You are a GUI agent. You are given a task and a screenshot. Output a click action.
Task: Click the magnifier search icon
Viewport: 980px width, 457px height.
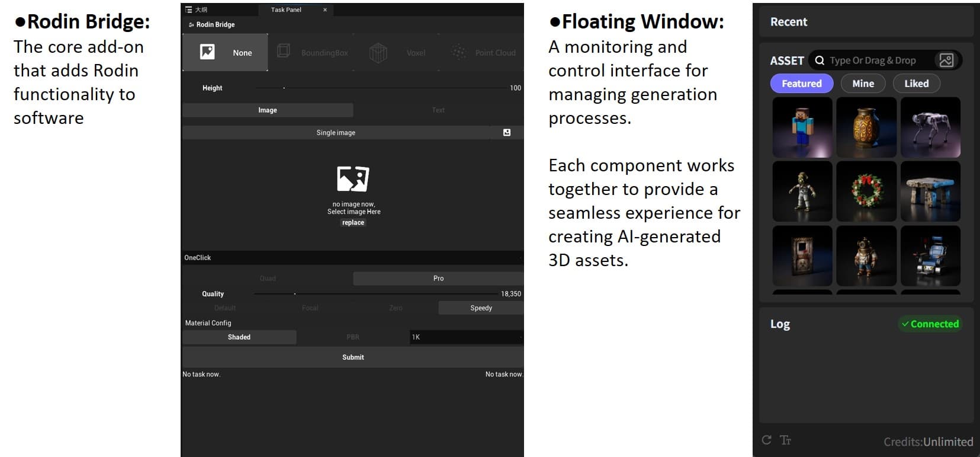tap(820, 60)
